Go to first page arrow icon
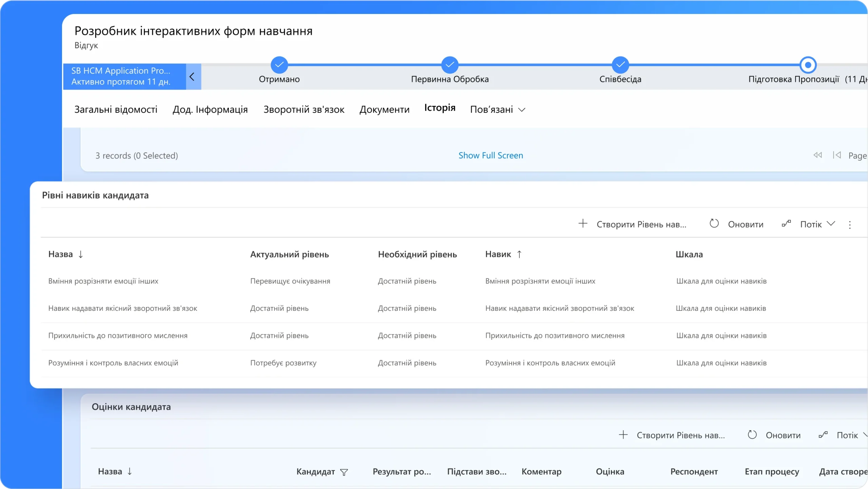 tap(837, 155)
